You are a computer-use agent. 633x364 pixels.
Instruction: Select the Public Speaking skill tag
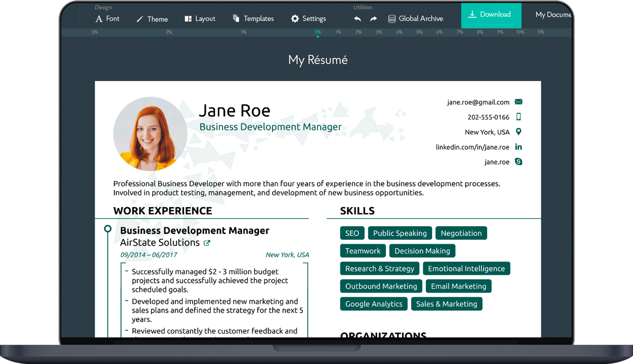pyautogui.click(x=400, y=233)
